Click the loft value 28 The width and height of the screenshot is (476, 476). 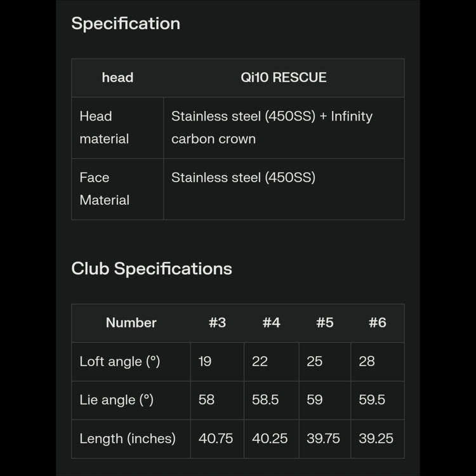367,361
